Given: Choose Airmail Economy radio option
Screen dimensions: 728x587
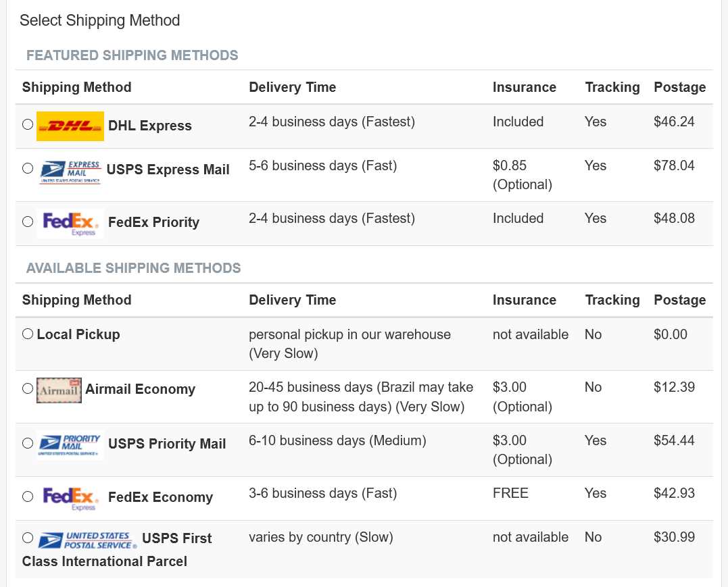Looking at the screenshot, I should click(28, 388).
